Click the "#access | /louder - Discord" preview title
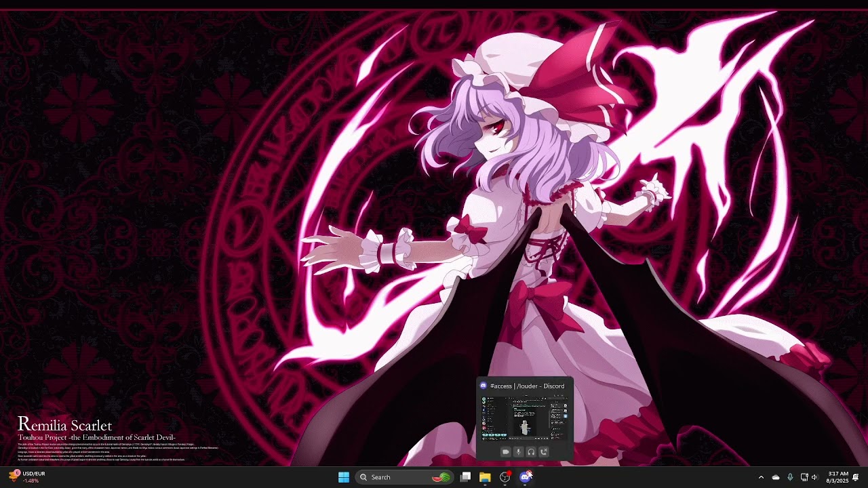The height and width of the screenshot is (488, 868). (x=527, y=386)
